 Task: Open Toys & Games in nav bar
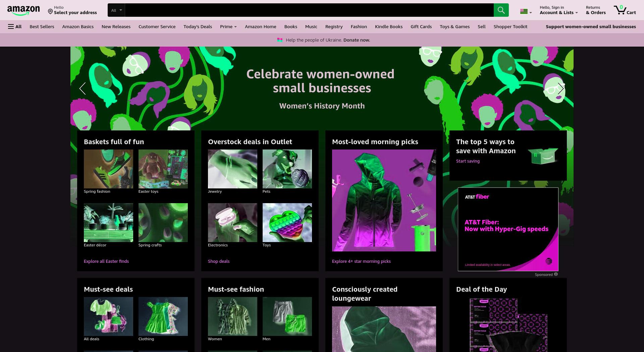click(455, 26)
